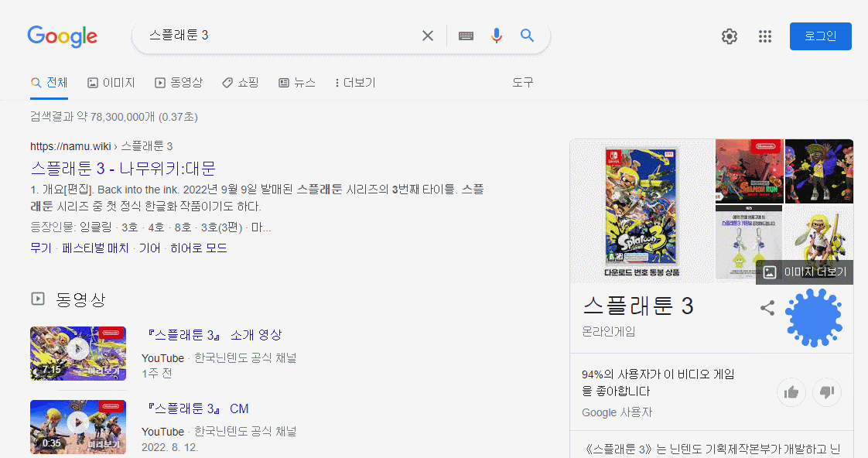This screenshot has height=458, width=868.
Task: Click the 검색결과 약 78,300,000개 count
Action: tap(92, 117)
